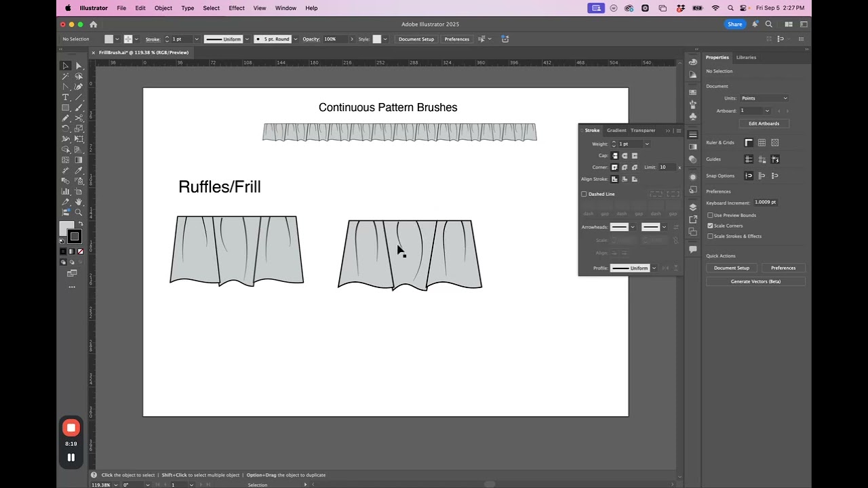Open the end Arrowheads dropdown
The image size is (868, 488).
pos(664,227)
